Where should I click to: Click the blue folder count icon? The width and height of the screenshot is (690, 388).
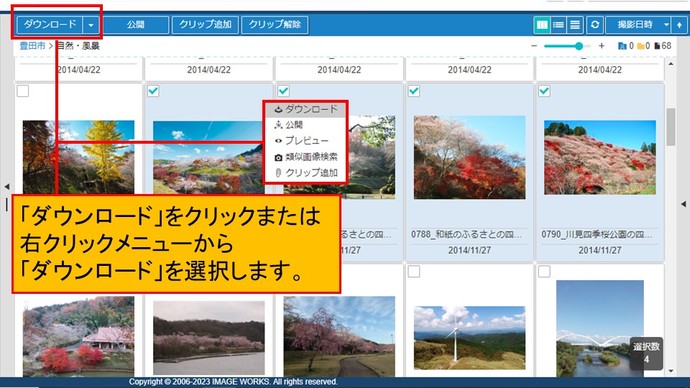622,46
